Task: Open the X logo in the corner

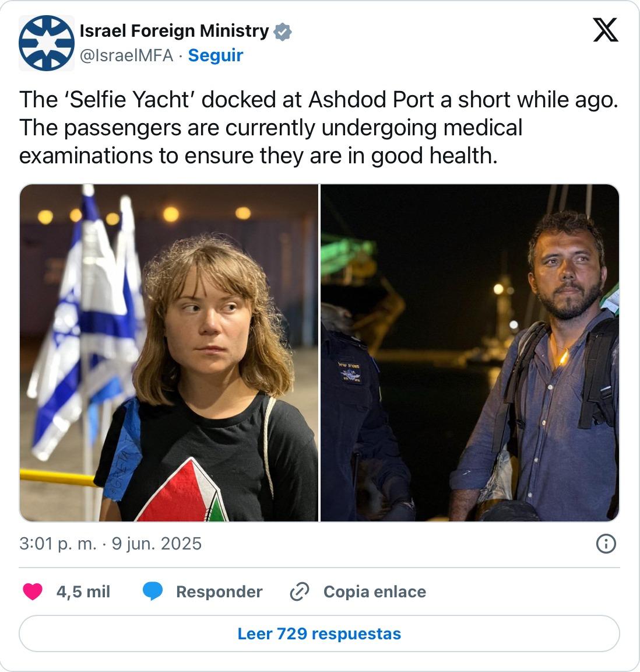Action: tap(605, 30)
